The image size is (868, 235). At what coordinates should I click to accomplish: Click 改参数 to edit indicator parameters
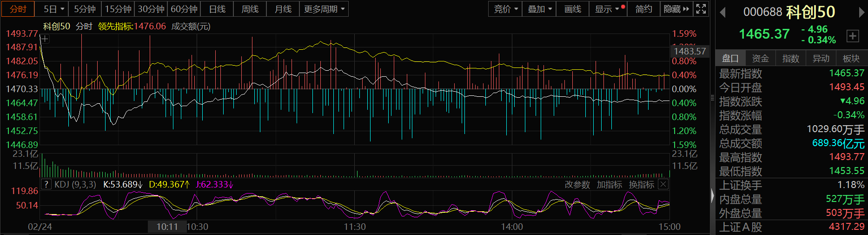coord(577,185)
